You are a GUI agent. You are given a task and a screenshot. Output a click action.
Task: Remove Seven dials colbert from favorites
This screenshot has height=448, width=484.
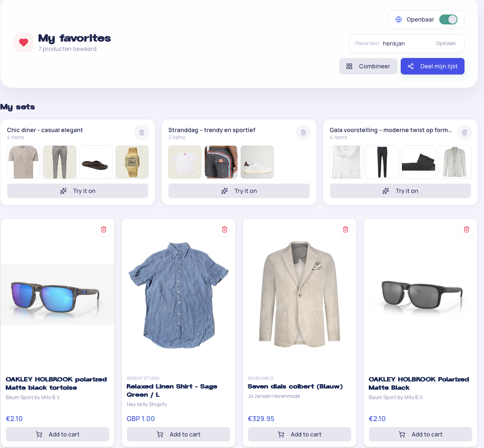point(346,229)
